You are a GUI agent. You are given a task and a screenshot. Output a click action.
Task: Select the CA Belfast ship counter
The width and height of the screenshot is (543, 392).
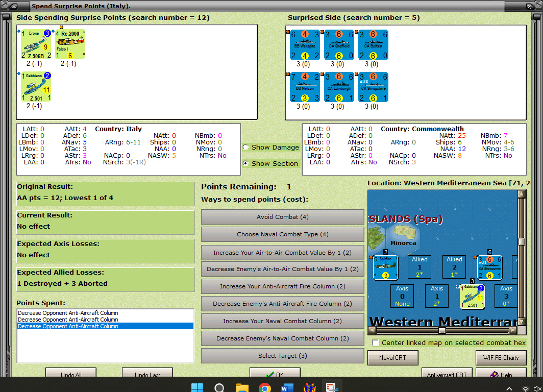click(373, 45)
